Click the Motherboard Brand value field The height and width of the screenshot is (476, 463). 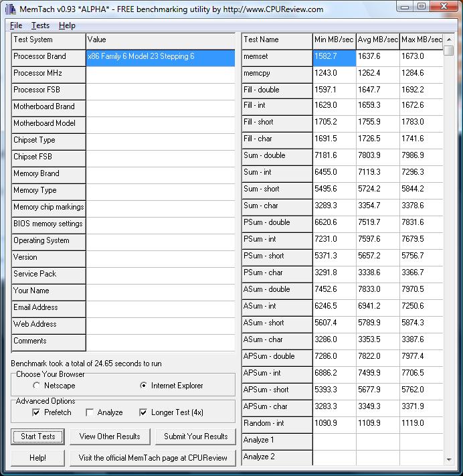coord(161,108)
